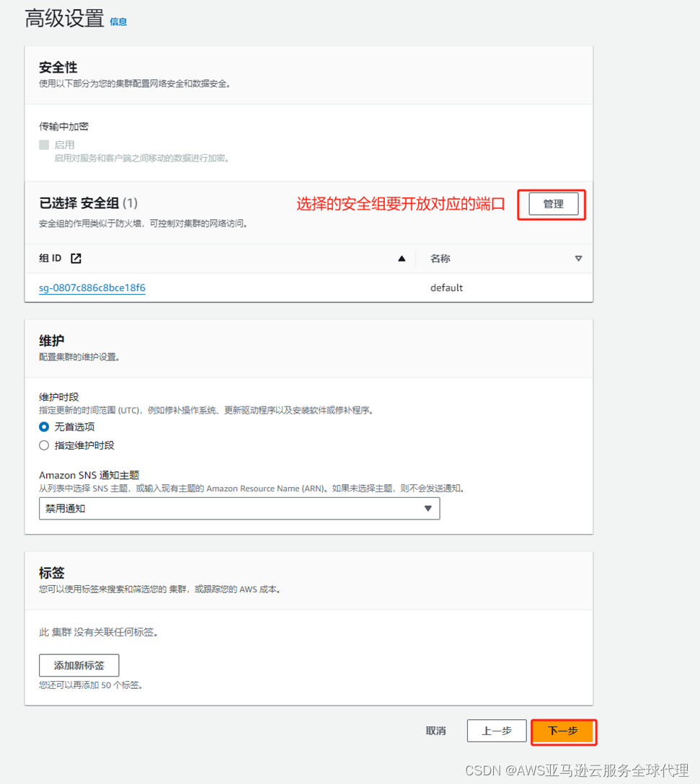Open the sg-0807c886c8bce18f6 security group link

(x=92, y=288)
